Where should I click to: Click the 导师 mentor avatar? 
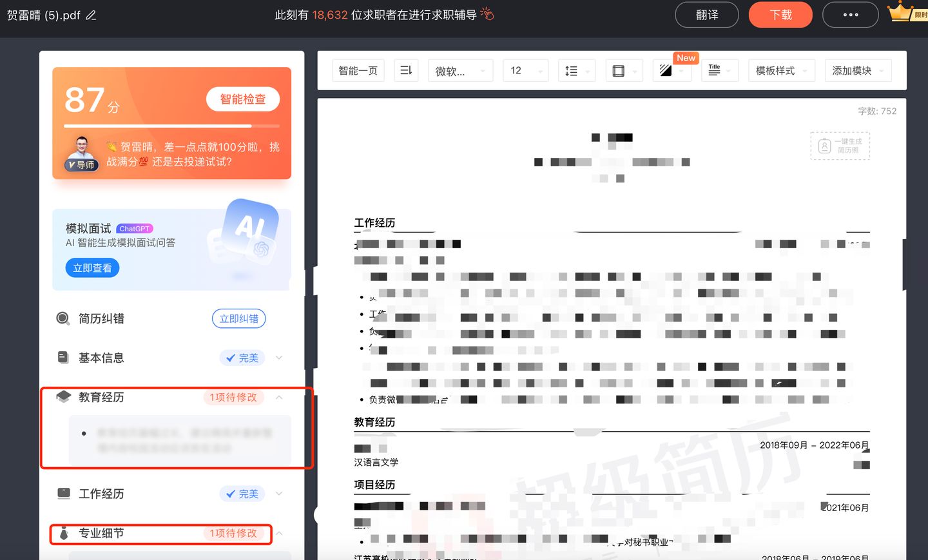pyautogui.click(x=82, y=154)
